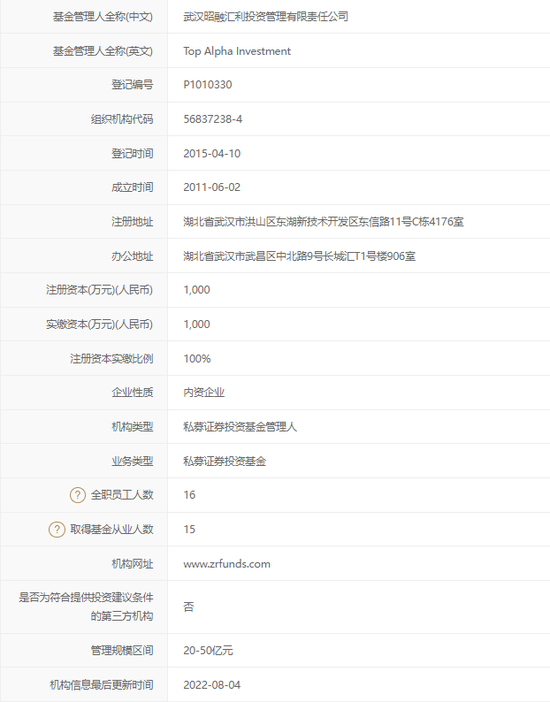Image resolution: width=550 pixels, height=702 pixels.
Task: Click founding date 2011-06-02
Action: 212,187
